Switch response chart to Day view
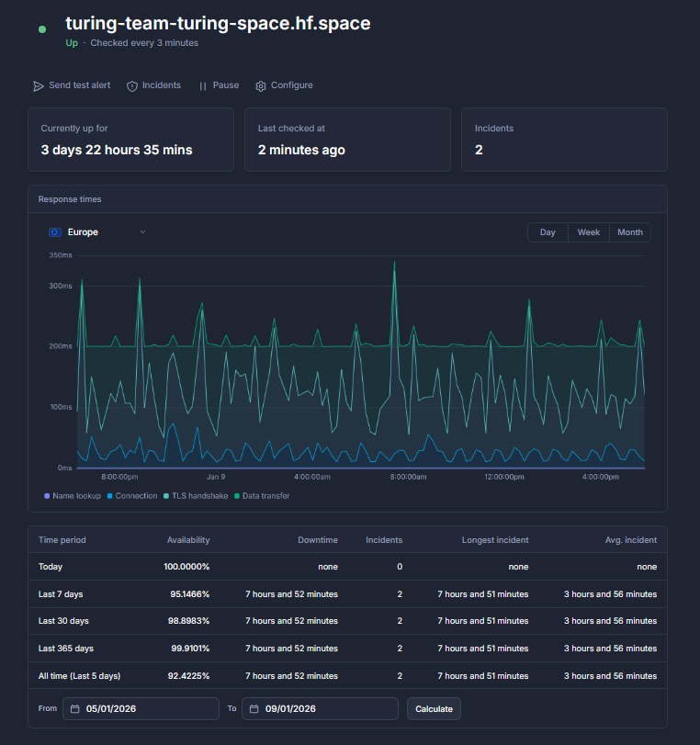The height and width of the screenshot is (745, 700). coord(548,232)
